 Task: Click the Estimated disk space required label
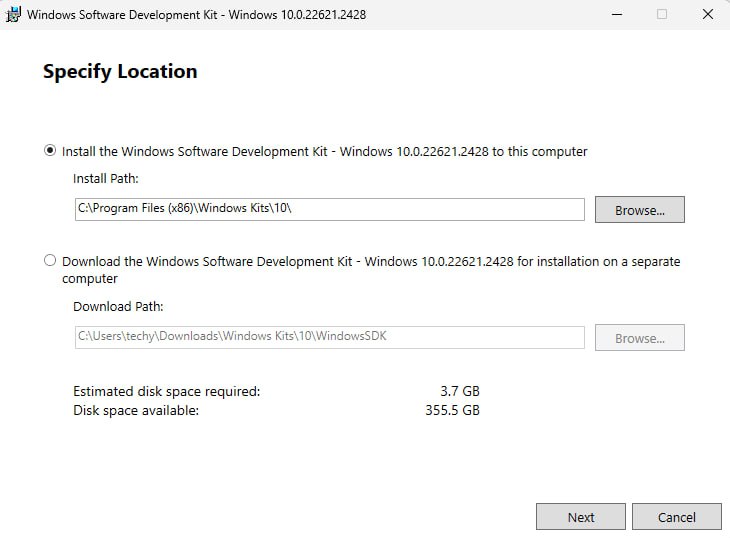(166, 391)
